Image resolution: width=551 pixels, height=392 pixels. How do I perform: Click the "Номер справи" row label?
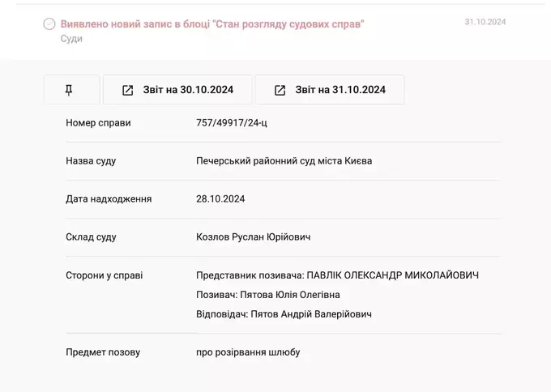98,123
